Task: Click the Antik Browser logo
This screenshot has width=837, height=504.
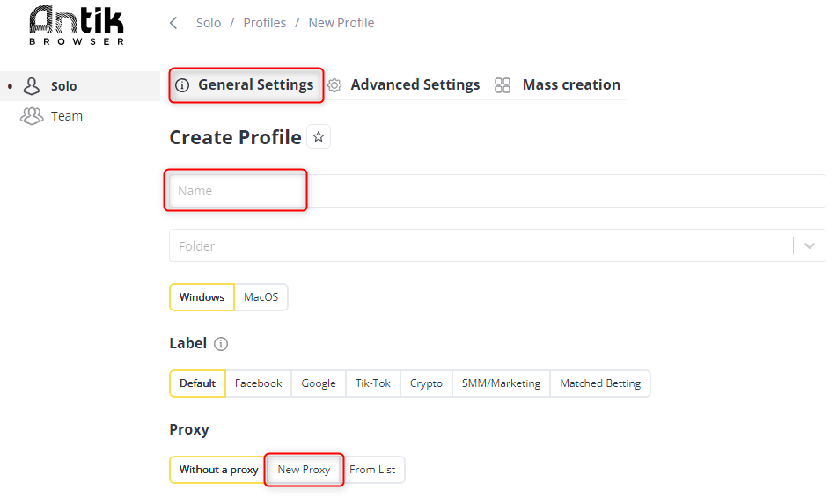Action: click(x=77, y=26)
